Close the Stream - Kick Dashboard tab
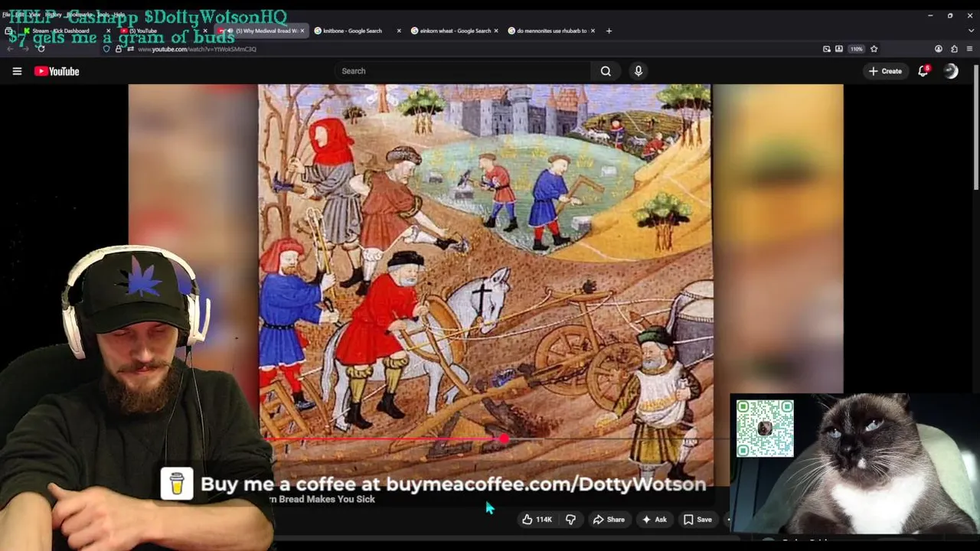This screenshot has height=551, width=980. coord(108,31)
